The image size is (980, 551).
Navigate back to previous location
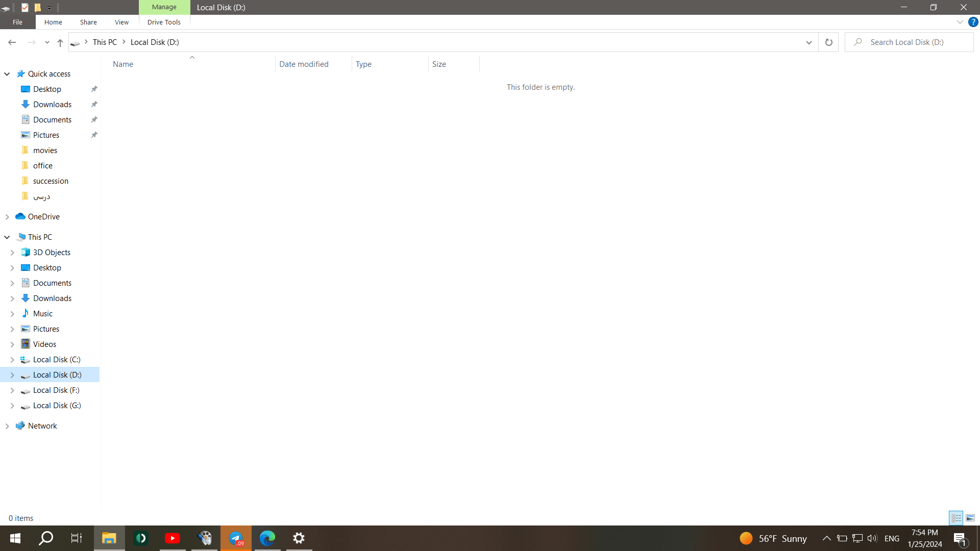[x=12, y=42]
